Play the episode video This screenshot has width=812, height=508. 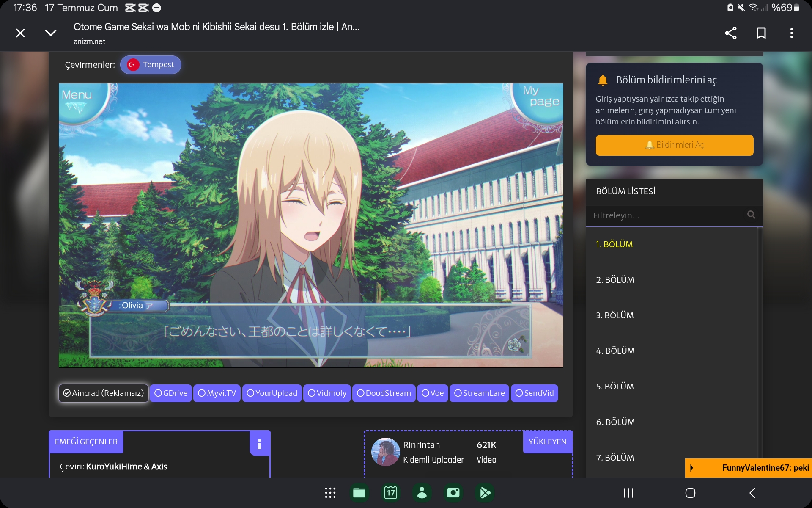pos(311,225)
